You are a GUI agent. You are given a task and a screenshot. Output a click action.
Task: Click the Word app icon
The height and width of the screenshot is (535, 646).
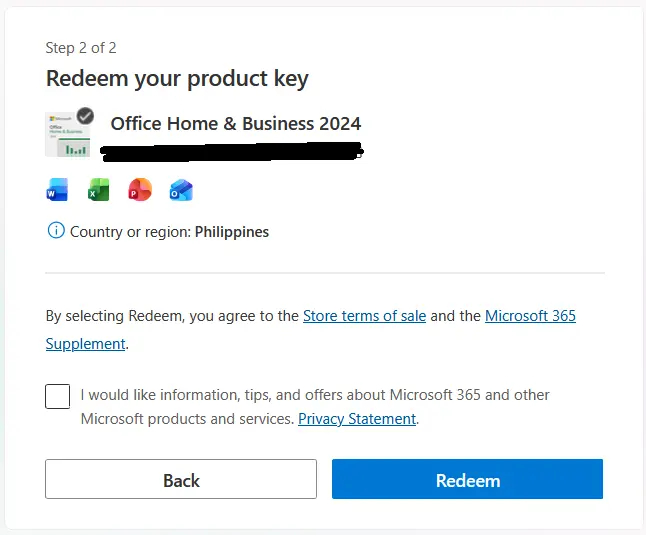point(57,189)
